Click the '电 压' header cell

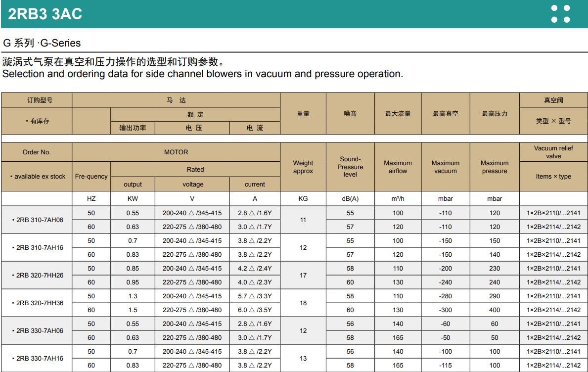(193, 128)
